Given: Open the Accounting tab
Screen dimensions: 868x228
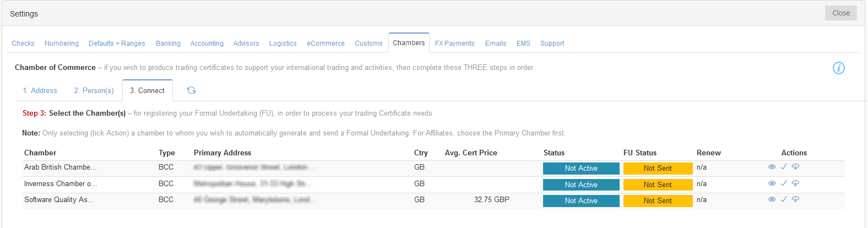Looking at the screenshot, I should [x=207, y=43].
